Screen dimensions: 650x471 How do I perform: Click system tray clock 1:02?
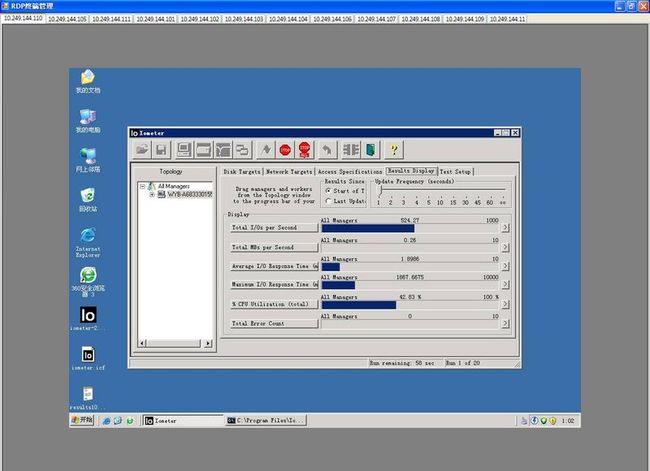(x=568, y=421)
